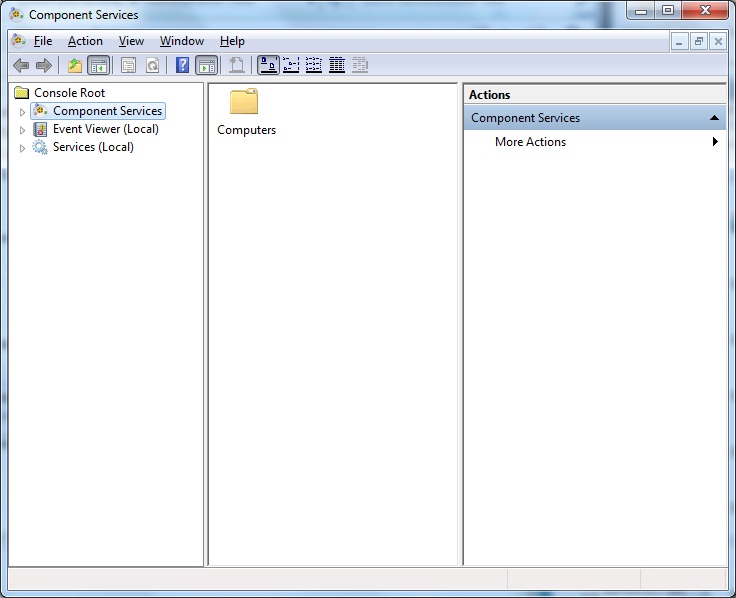Click the Actions pane title
This screenshot has height=598, width=736.
(x=489, y=95)
